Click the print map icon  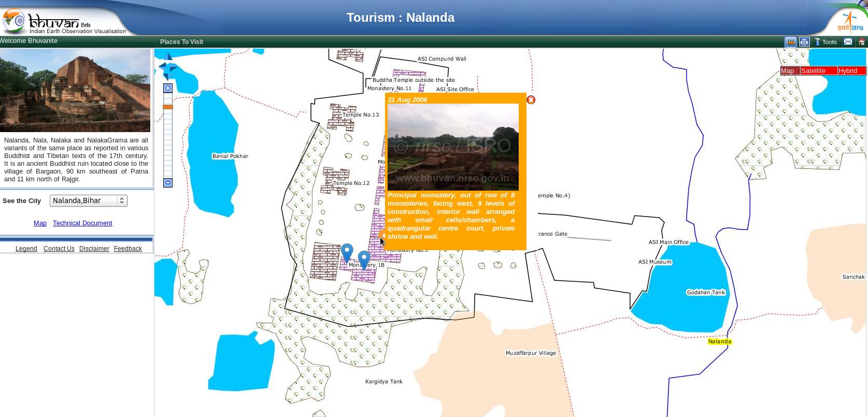pyautogui.click(x=804, y=41)
